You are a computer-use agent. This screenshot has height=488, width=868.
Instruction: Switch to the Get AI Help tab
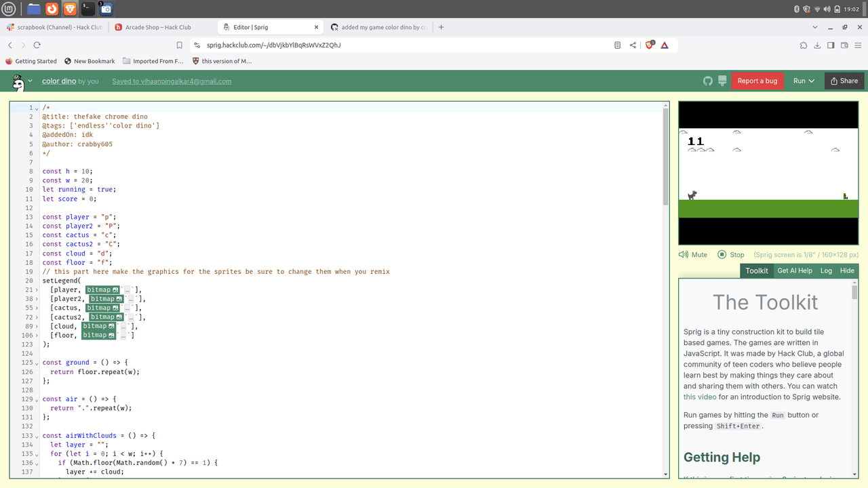(794, 270)
